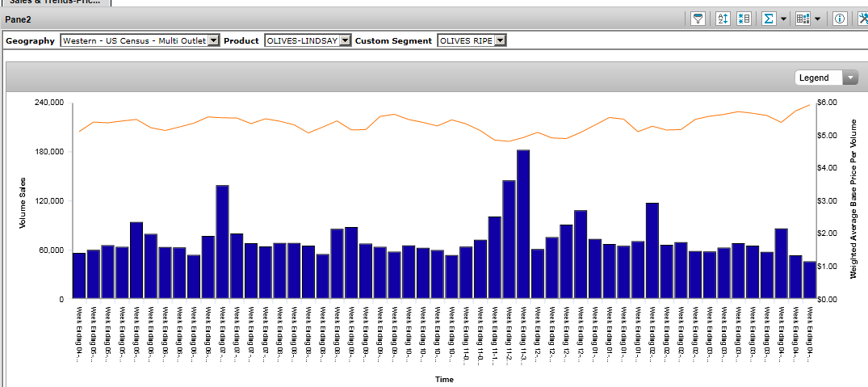Click the orange price line's last point
The width and height of the screenshot is (868, 387).
(x=809, y=105)
